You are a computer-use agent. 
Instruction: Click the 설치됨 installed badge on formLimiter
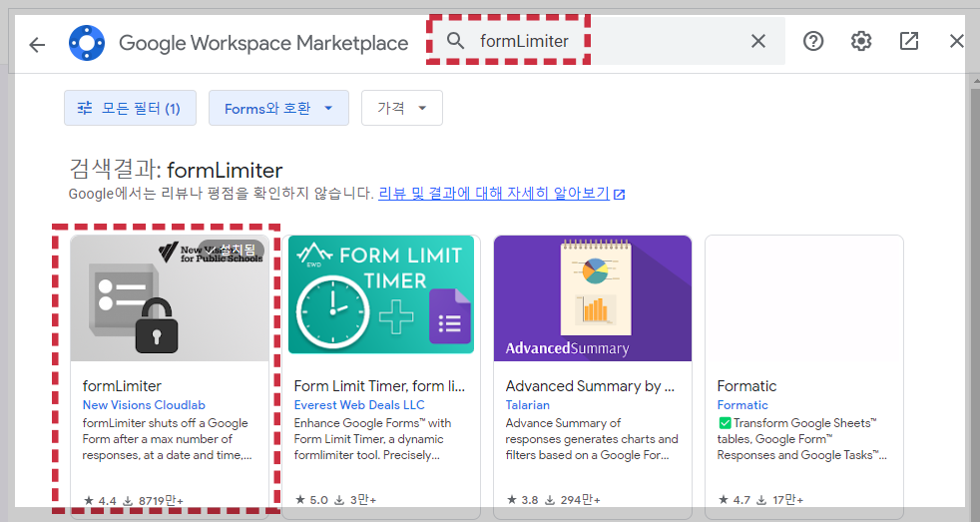[232, 251]
